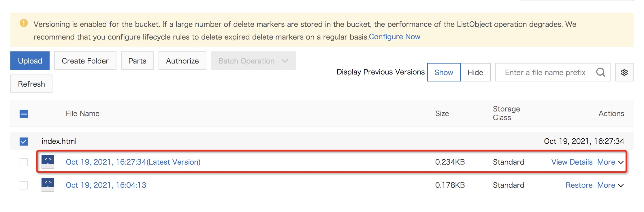Select Show for previous versions
Viewport: 644px width, 212px height.
[x=444, y=72]
